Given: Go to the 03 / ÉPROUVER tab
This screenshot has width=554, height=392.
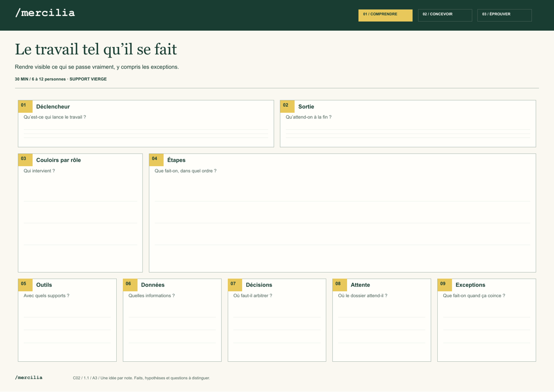Looking at the screenshot, I should (504, 15).
